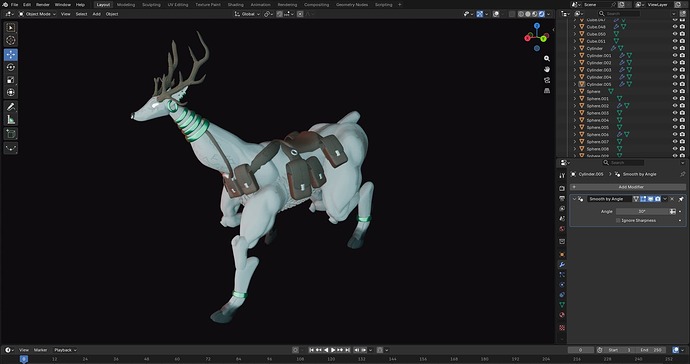Switch to the Sculpting workspace tab
This screenshot has height=364, width=690.
[151, 4]
